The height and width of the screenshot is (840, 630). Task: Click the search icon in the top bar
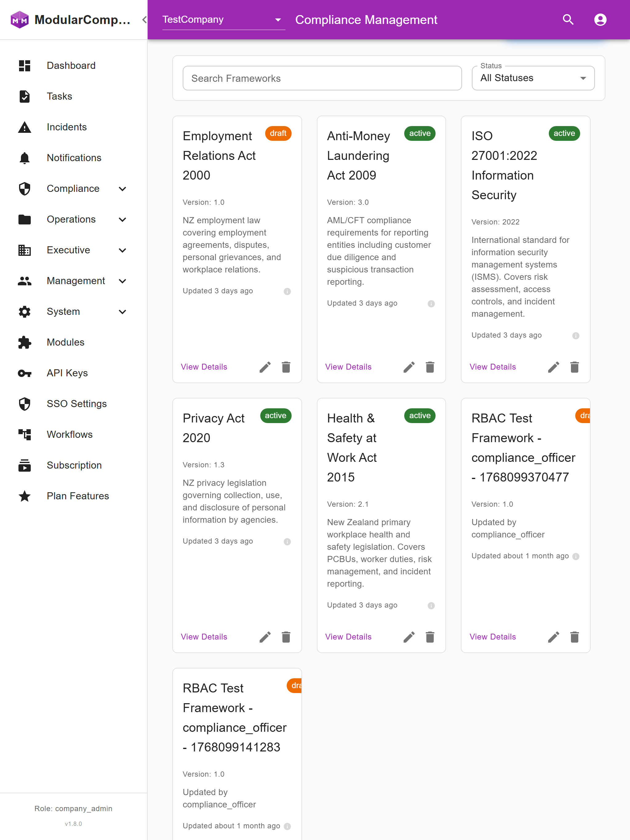tap(568, 20)
